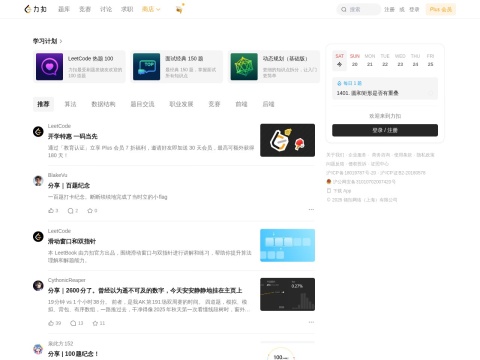Click LeetCode avatar beside 滑动窗口和双指针 post

(x=38, y=237)
